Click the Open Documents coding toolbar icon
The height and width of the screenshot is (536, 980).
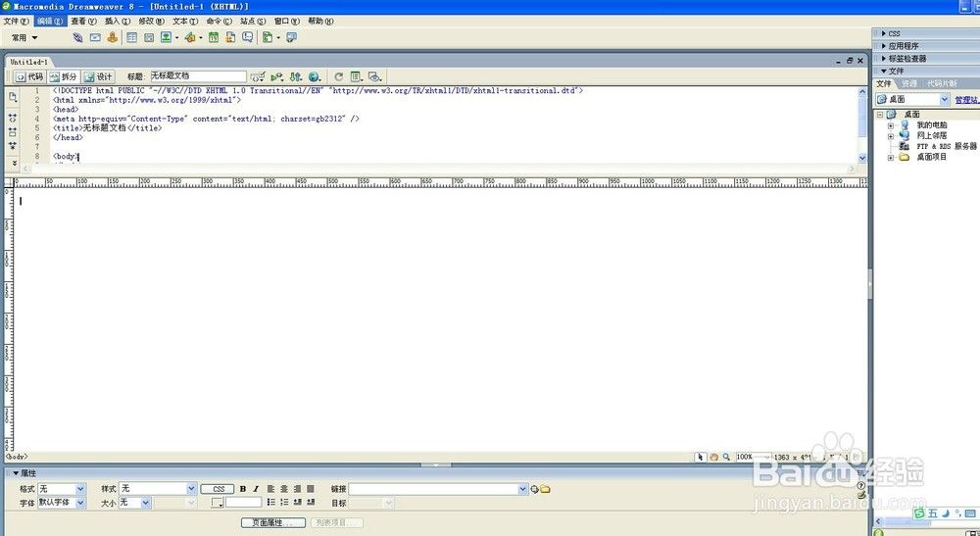(x=13, y=97)
